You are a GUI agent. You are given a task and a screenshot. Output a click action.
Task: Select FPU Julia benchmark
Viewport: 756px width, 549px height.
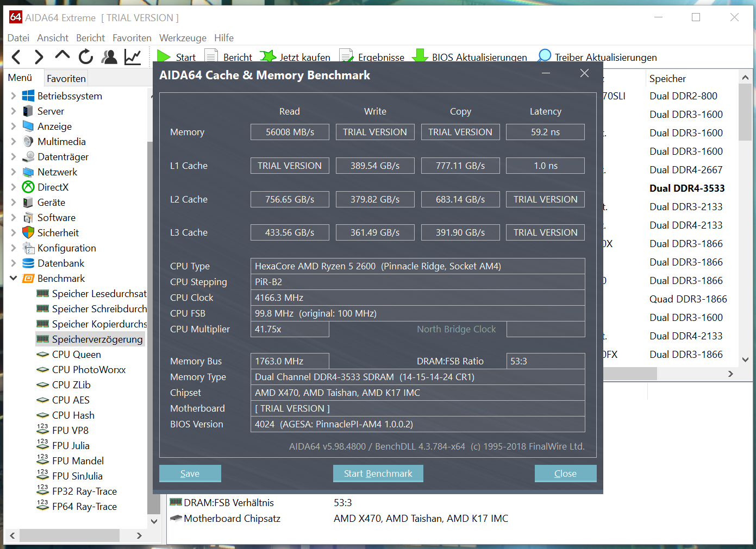71,446
